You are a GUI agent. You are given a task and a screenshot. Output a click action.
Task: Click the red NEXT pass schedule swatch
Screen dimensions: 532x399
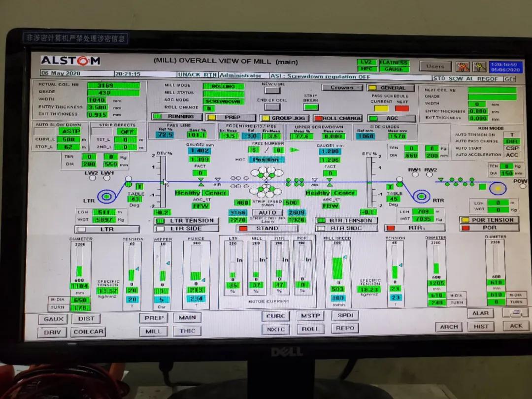(402, 108)
